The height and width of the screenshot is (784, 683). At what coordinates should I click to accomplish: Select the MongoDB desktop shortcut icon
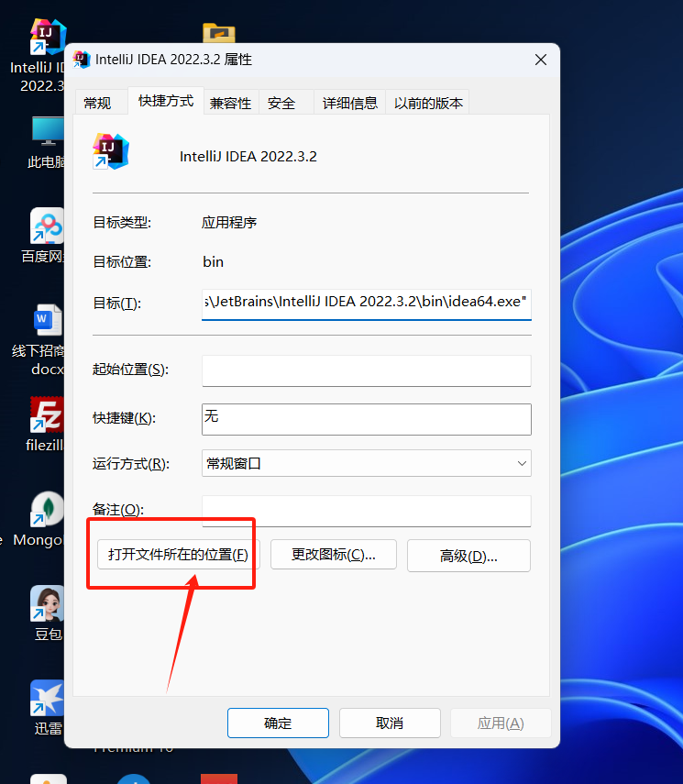coord(47,509)
